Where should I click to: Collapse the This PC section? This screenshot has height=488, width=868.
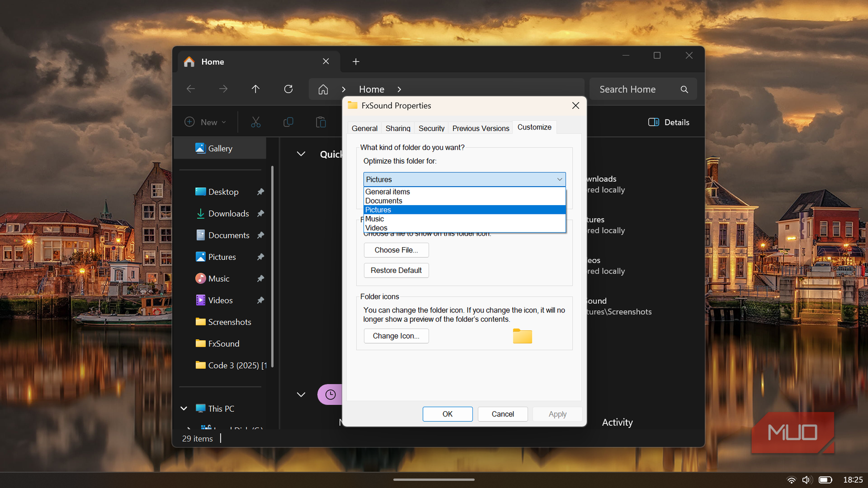coord(183,408)
